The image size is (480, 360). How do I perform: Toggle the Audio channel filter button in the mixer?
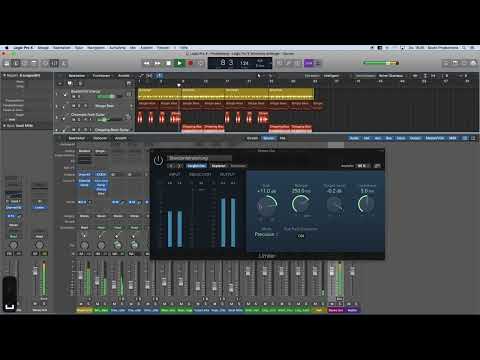354,138
